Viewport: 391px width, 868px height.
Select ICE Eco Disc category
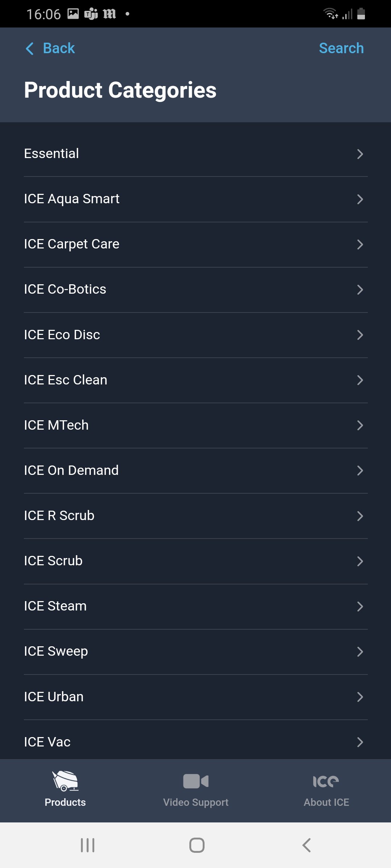tap(62, 335)
